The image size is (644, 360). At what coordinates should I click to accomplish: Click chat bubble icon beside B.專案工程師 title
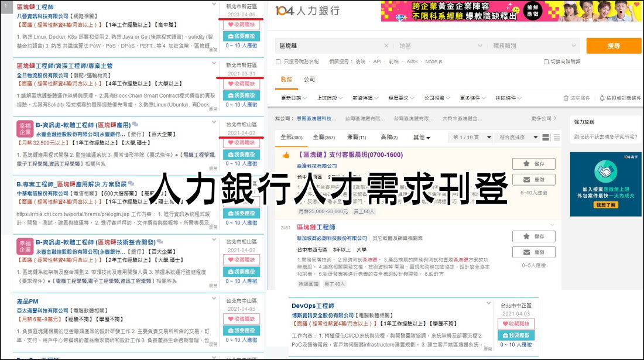[x=131, y=183]
